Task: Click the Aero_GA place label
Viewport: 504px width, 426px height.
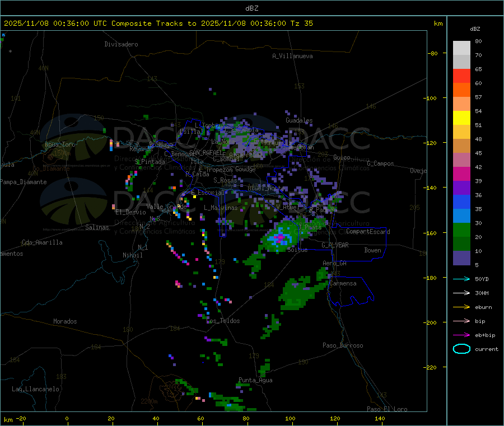Action: click(334, 263)
